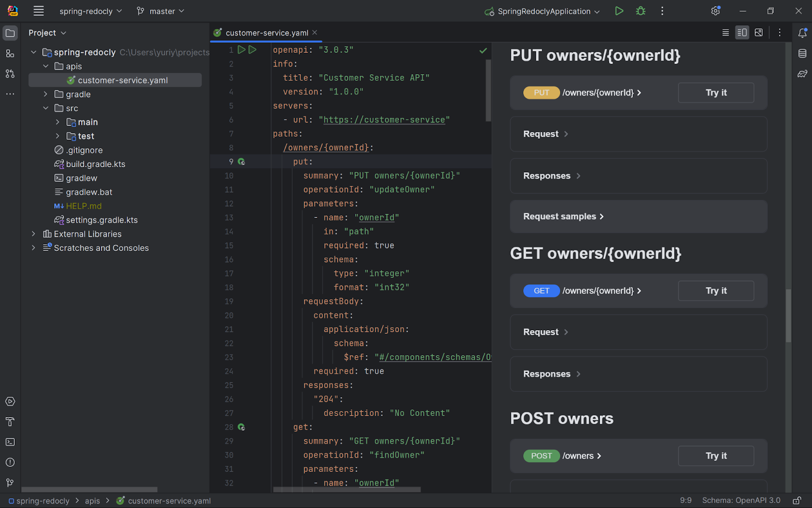
Task: Select settings.gradle.kts in the project tree
Action: pos(96,220)
